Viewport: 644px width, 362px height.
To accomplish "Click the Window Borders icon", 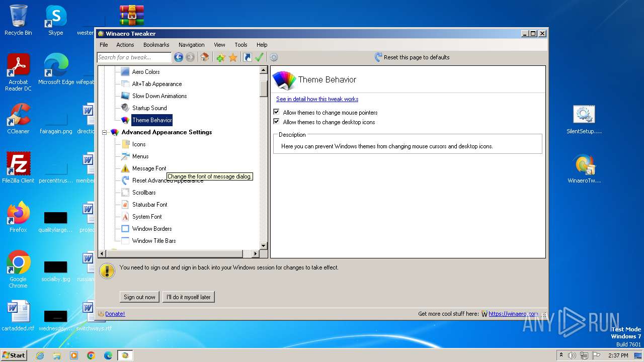I will pyautogui.click(x=125, y=229).
